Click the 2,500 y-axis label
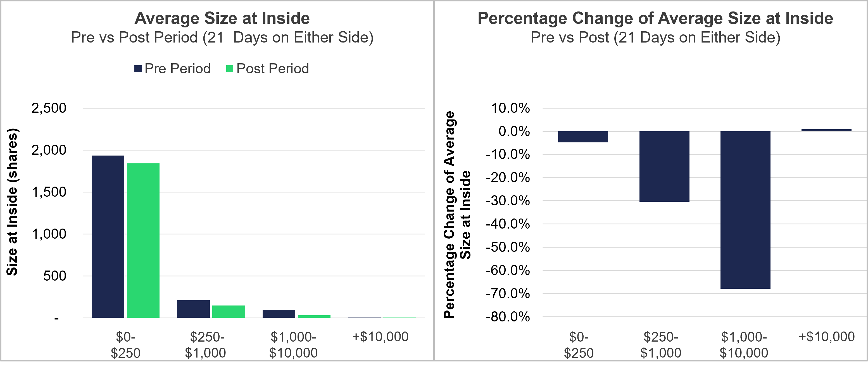This screenshot has width=868, height=369. click(x=49, y=108)
